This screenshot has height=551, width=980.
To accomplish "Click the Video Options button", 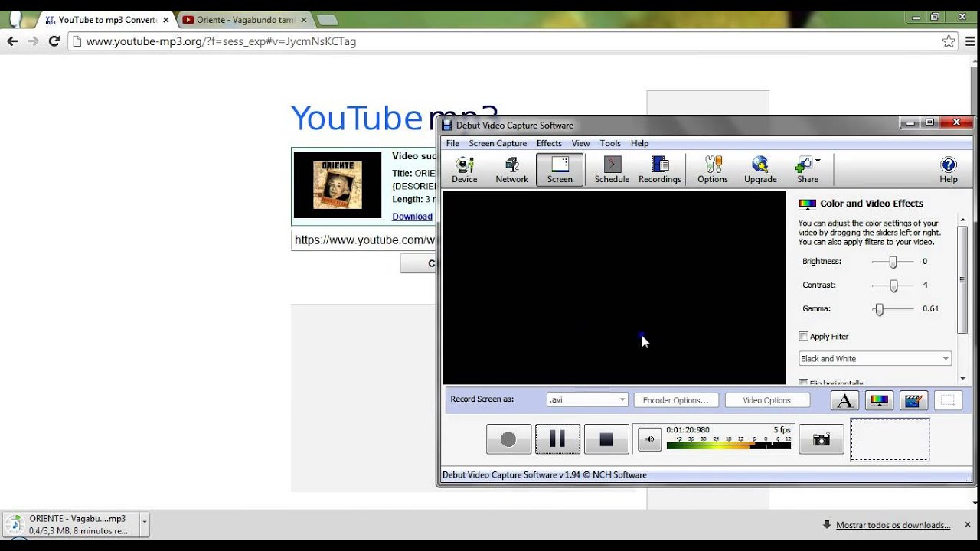I will (x=766, y=400).
